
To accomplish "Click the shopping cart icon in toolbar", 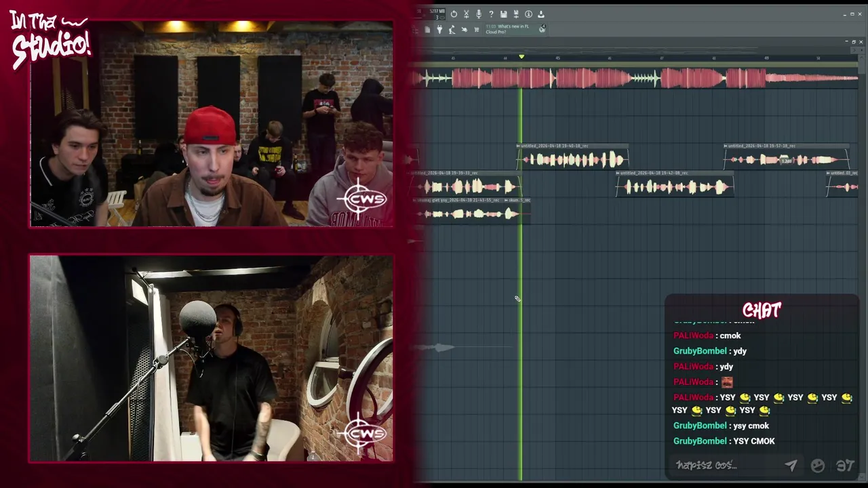I will coord(476,30).
